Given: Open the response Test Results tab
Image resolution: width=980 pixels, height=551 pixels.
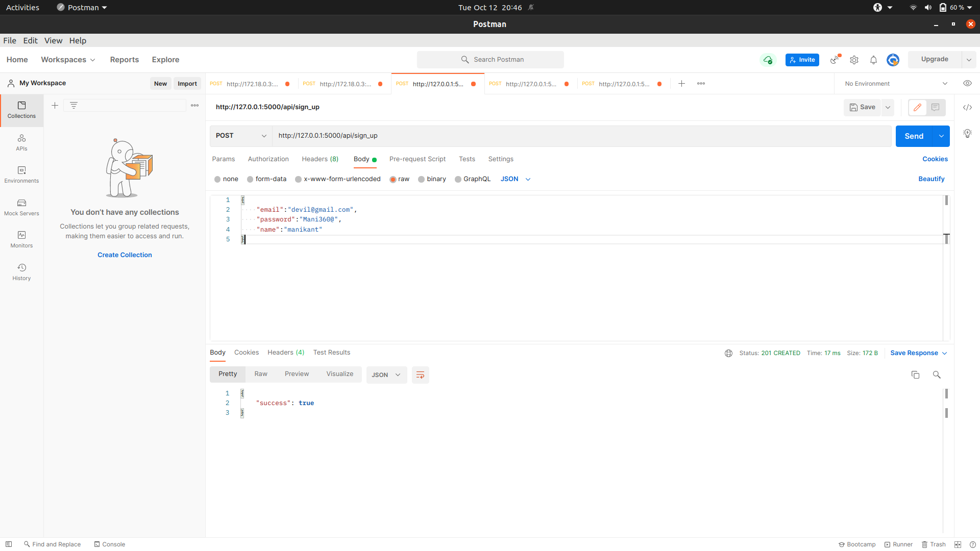Looking at the screenshot, I should tap(331, 353).
